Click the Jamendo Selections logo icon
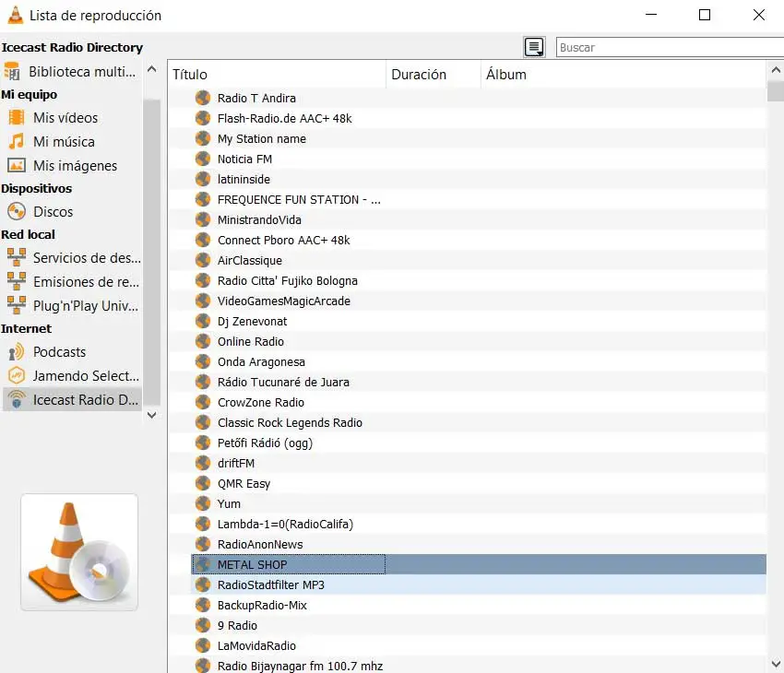This screenshot has height=673, width=784. click(16, 375)
